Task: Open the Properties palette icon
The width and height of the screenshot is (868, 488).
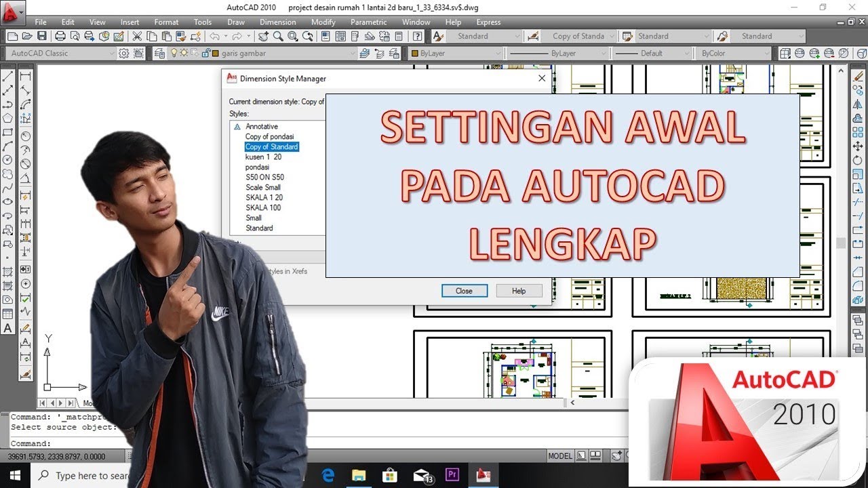Action: tap(325, 36)
